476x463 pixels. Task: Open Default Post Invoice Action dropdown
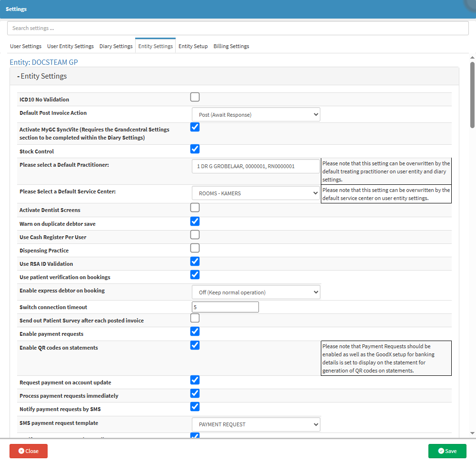tap(256, 115)
